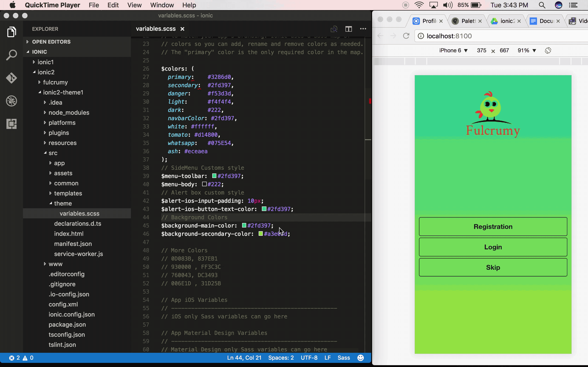Expand the OPEN EDITORS section
Image resolution: width=588 pixels, height=367 pixels.
51,42
